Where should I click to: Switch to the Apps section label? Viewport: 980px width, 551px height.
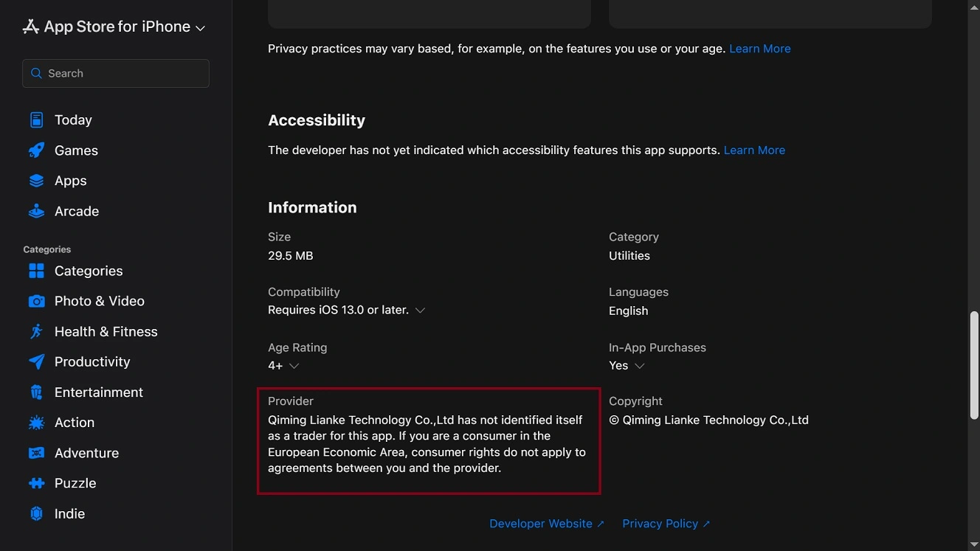click(x=71, y=181)
